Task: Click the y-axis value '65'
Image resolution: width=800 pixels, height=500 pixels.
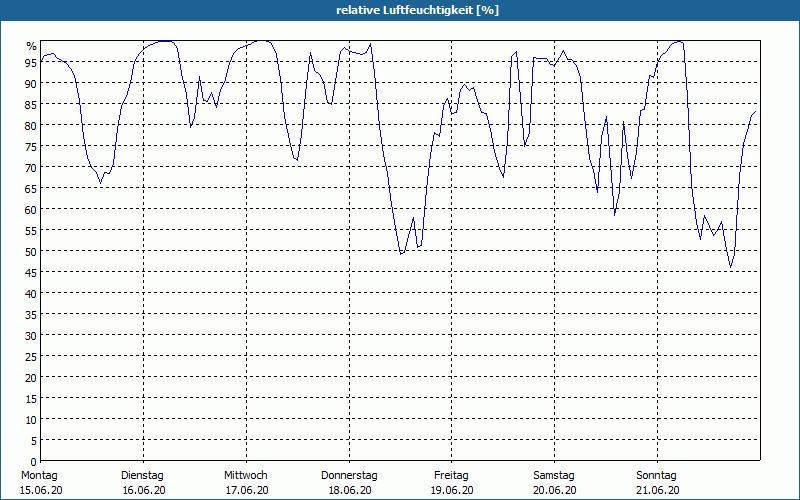Action: click(x=31, y=189)
